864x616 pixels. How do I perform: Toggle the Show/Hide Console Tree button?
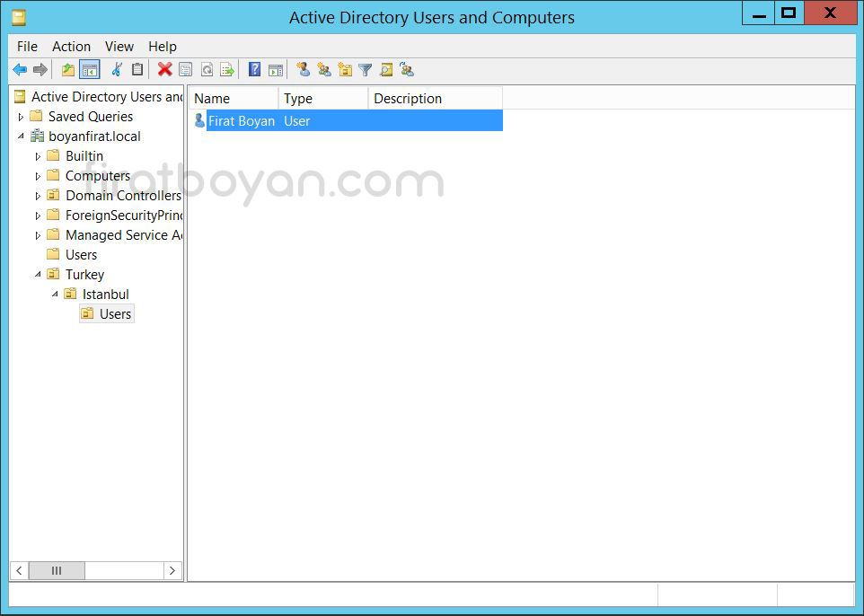(x=89, y=70)
